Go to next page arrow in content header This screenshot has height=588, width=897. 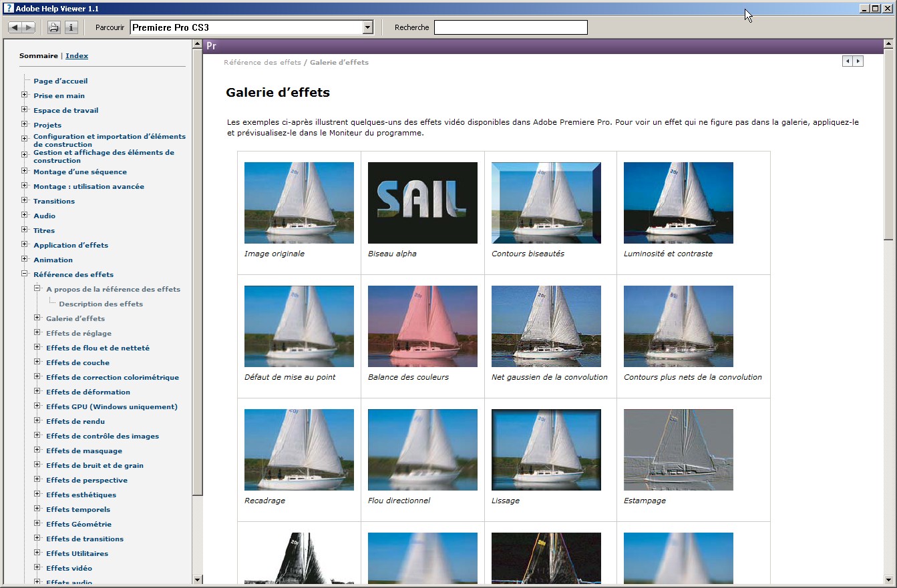tap(858, 61)
